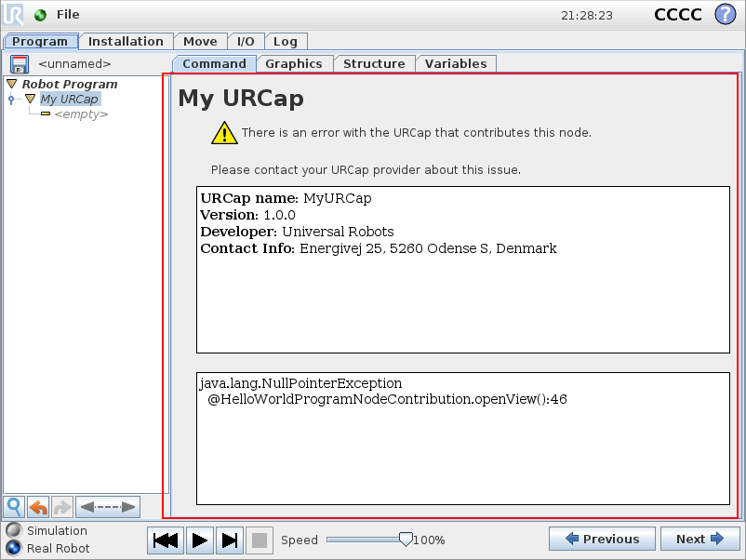Click the Next button
Viewport: 746px width, 560px height.
tap(699, 539)
